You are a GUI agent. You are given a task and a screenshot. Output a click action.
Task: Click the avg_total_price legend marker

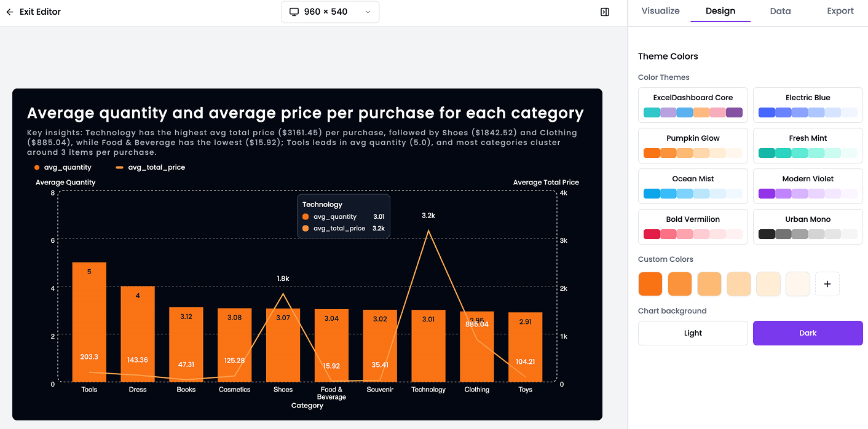[118, 167]
